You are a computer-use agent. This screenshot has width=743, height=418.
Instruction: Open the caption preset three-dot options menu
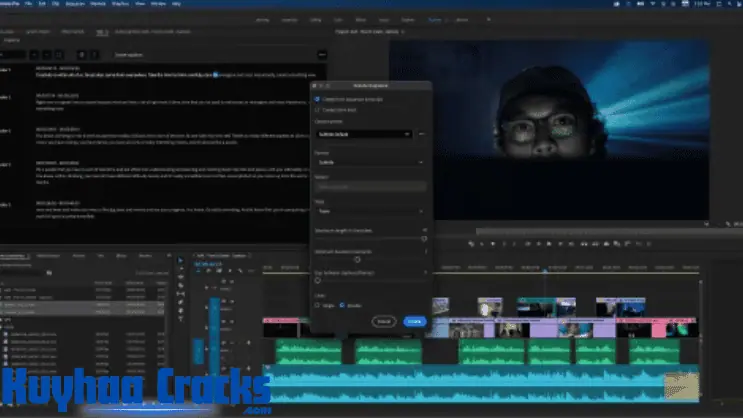[x=421, y=133]
